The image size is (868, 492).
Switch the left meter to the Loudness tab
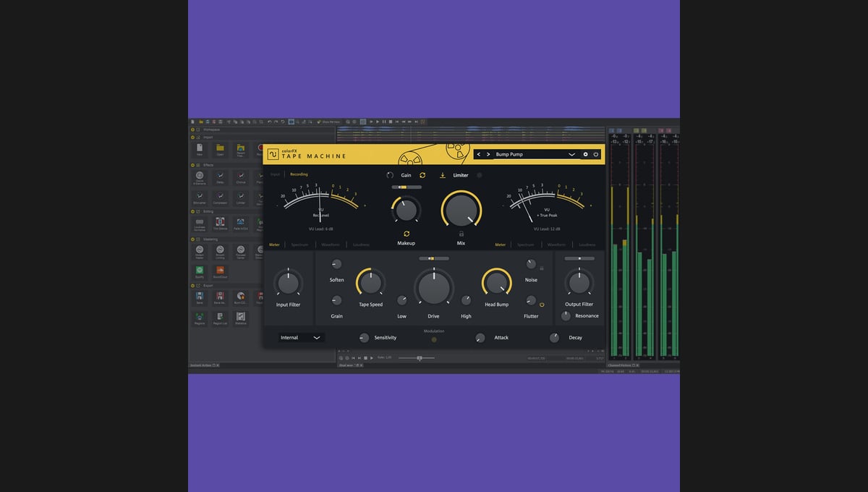(361, 245)
